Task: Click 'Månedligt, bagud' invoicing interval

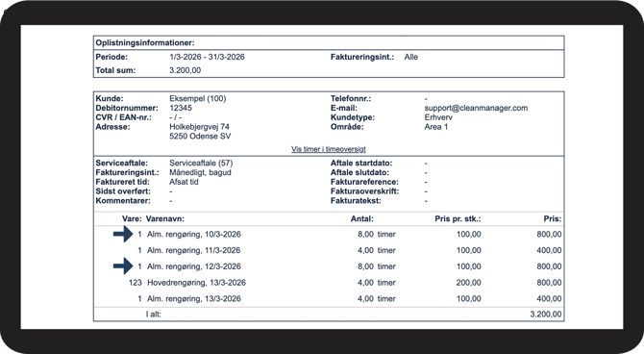Action: 200,173
